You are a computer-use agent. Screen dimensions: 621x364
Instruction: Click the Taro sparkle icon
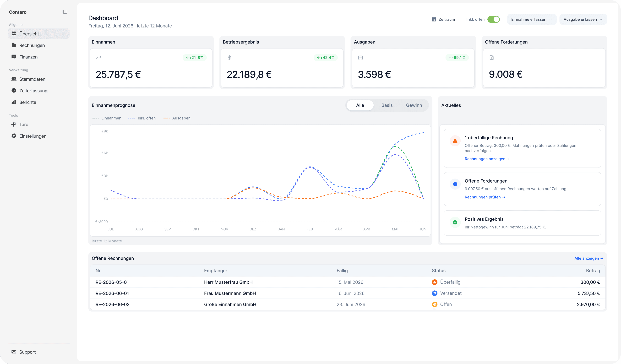pyautogui.click(x=14, y=124)
